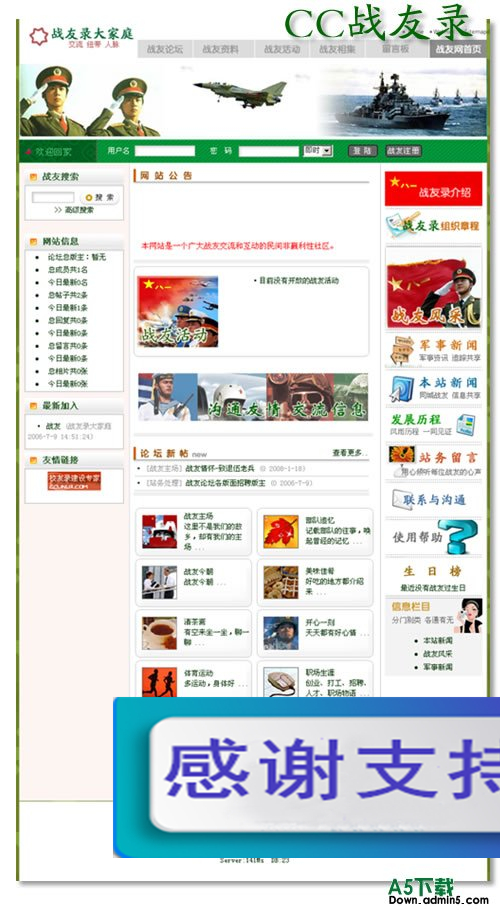
Task: Switch to 战友相册 tab
Action: click(x=337, y=49)
